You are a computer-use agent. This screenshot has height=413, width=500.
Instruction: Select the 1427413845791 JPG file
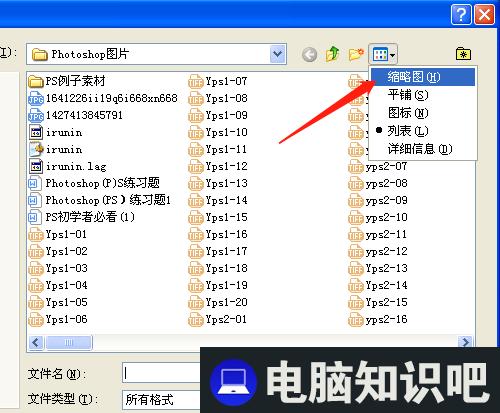pyautogui.click(x=76, y=115)
